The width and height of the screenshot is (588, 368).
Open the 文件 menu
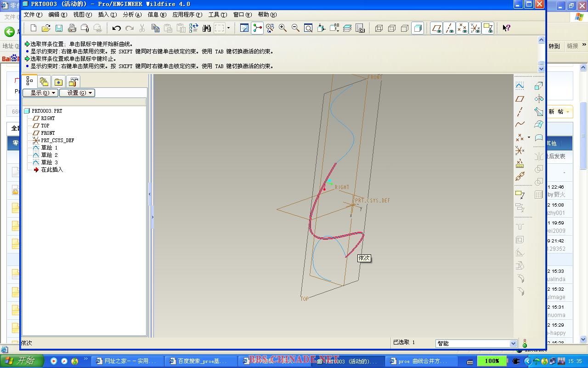tap(33, 15)
